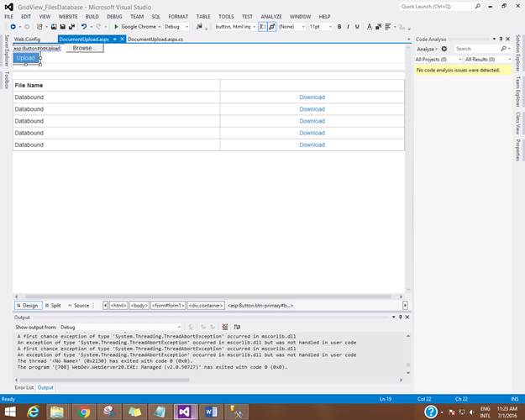Click the Download link in the last Databound row
Image resolution: width=525 pixels, height=420 pixels.
(312, 144)
